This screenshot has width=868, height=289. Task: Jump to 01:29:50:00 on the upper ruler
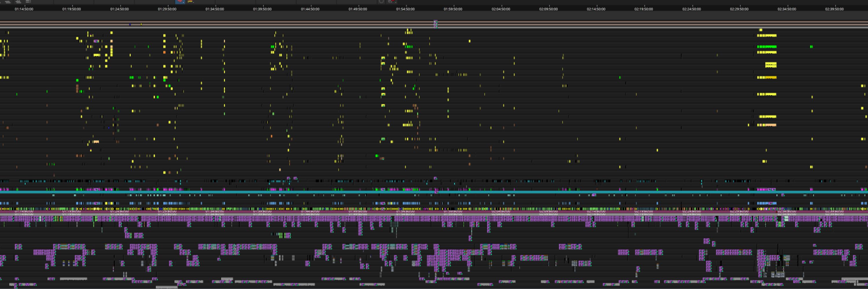(x=167, y=9)
